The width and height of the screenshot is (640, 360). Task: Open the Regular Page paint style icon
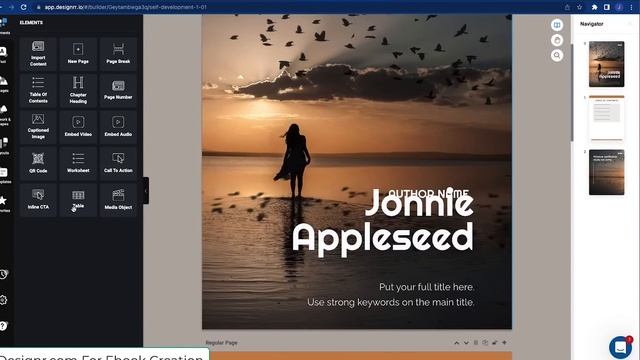tap(495, 343)
